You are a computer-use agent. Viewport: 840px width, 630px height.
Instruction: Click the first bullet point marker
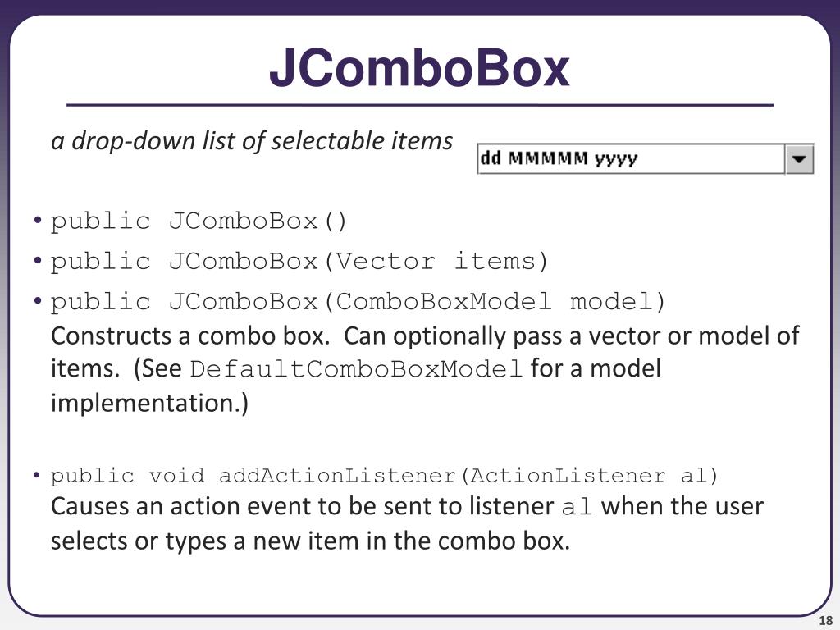click(37, 220)
